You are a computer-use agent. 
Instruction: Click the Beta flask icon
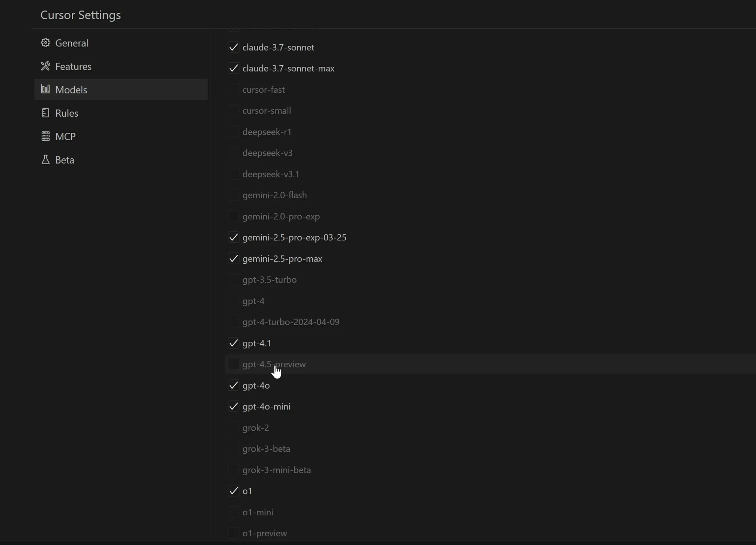click(x=45, y=159)
